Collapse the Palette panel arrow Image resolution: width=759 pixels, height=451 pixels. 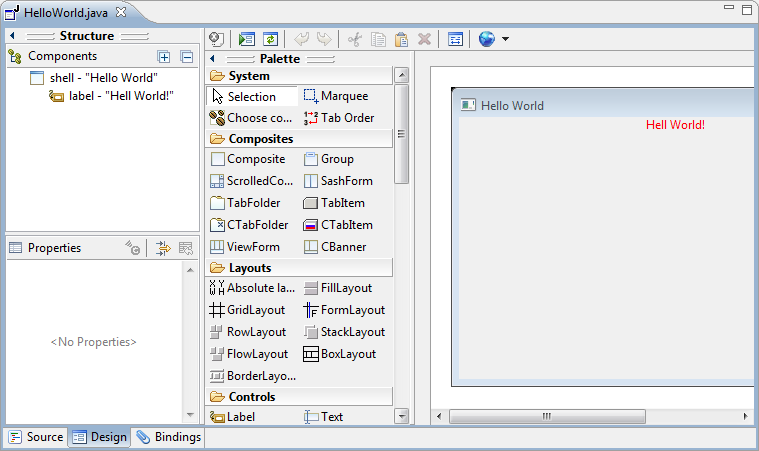click(212, 59)
